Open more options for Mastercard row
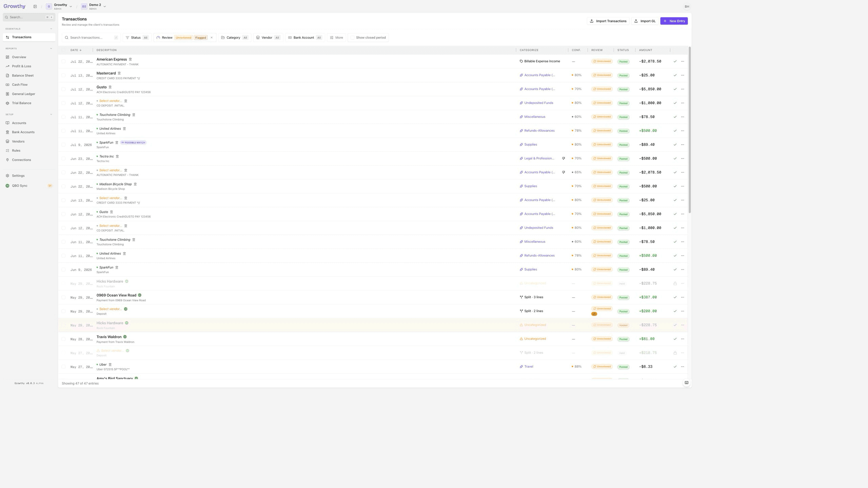This screenshot has height=488, width=868. (x=683, y=75)
